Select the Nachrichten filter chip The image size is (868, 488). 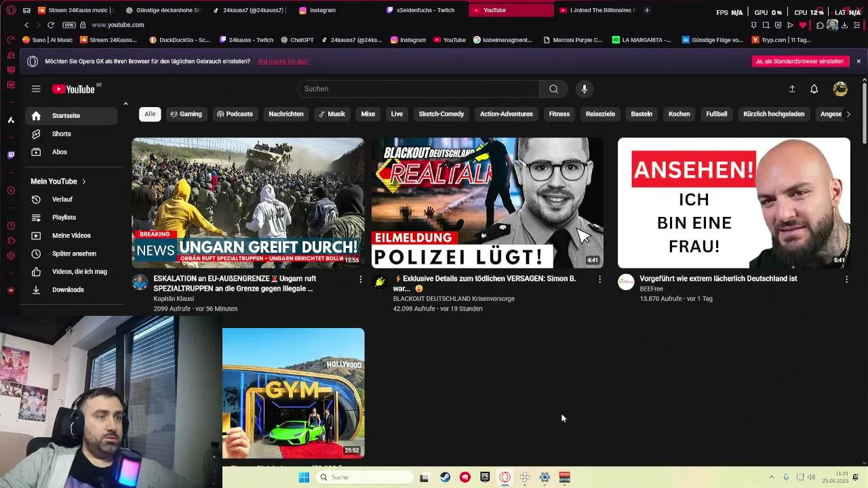(x=286, y=114)
